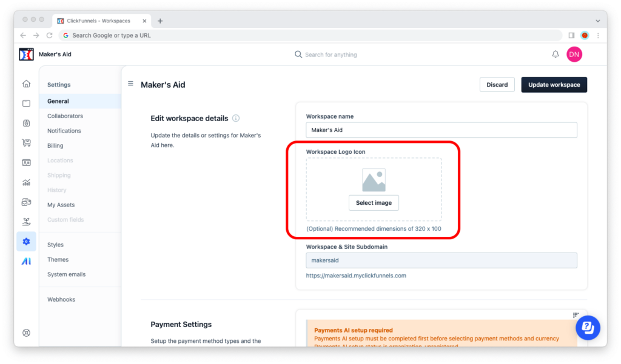Open browser side panel icon
The height and width of the screenshot is (364, 621).
571,35
